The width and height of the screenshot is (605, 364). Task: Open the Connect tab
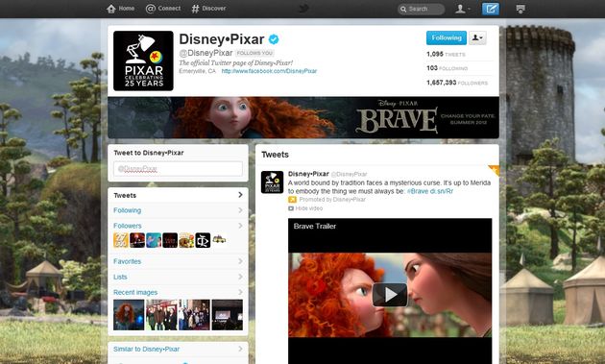point(163,9)
